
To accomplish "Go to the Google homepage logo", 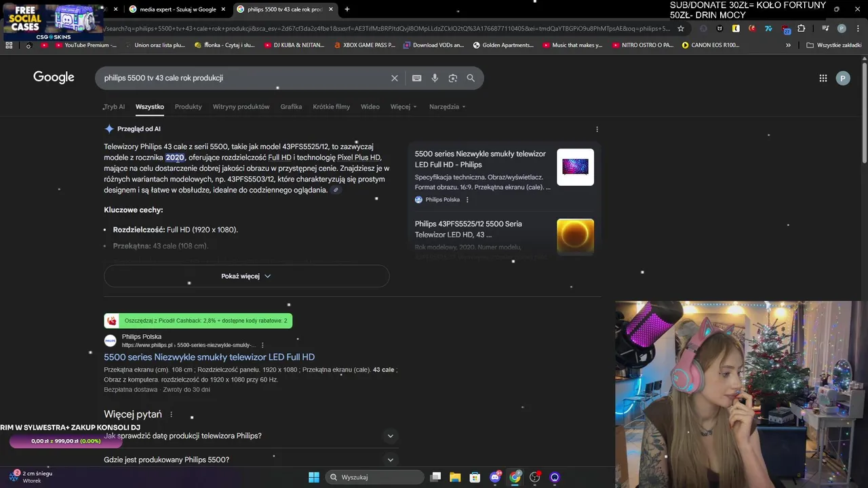I will 54,77.
